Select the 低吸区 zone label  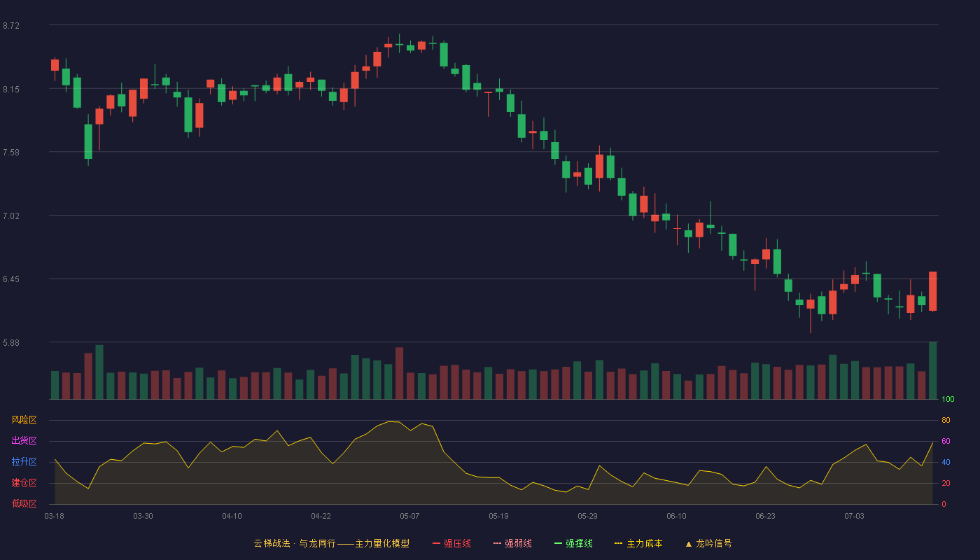[x=24, y=503]
